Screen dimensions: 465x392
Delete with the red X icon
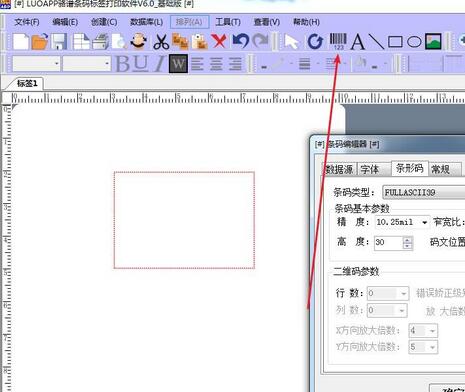[219, 42]
